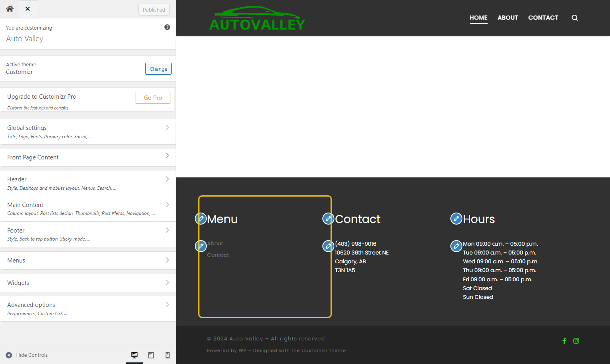Select HOME in site navigation
This screenshot has width=610, height=364.
point(478,18)
